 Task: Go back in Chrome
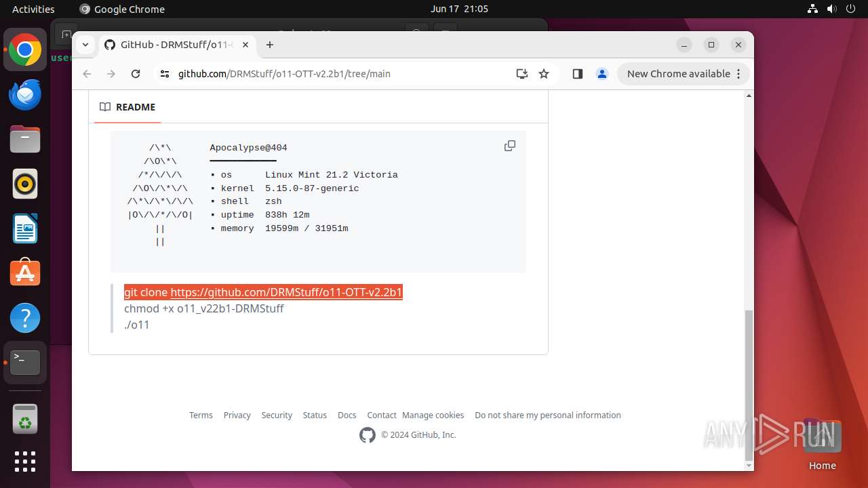(x=87, y=74)
